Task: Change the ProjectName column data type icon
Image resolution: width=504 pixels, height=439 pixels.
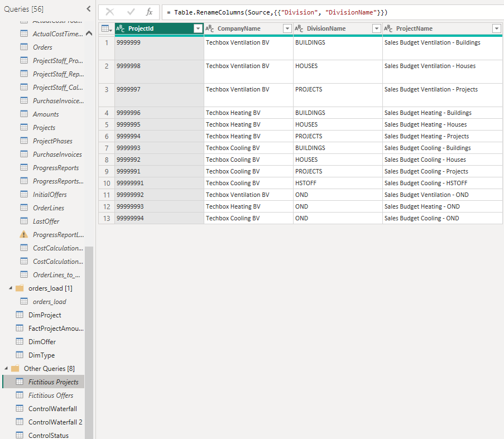Action: pyautogui.click(x=388, y=28)
